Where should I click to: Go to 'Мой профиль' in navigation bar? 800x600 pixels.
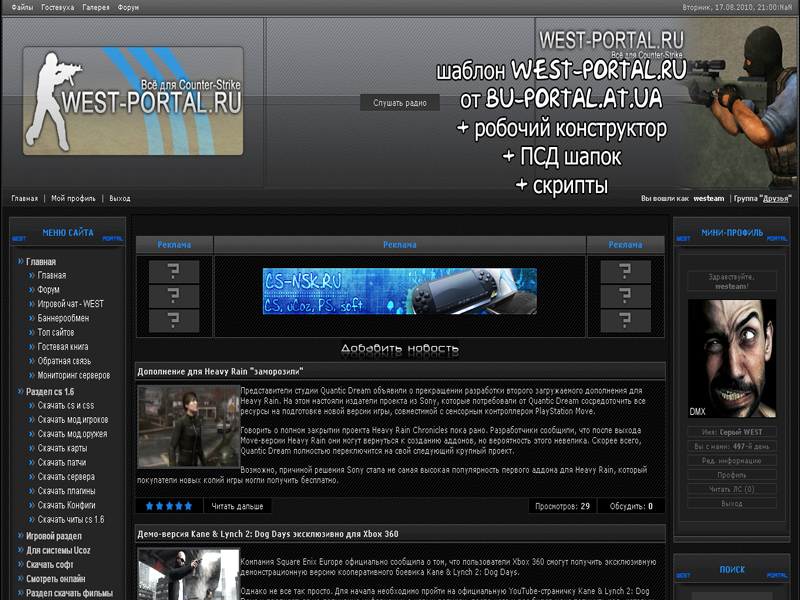(73, 198)
